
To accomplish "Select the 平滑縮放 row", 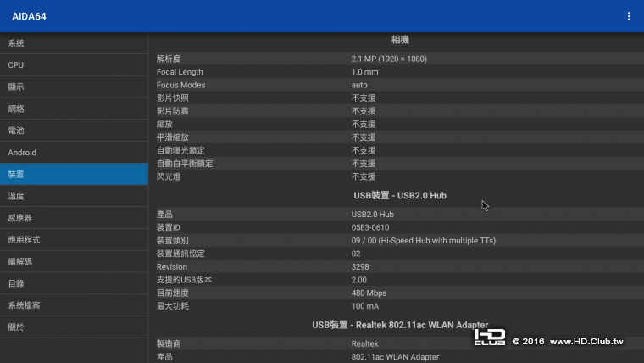I will tap(400, 137).
